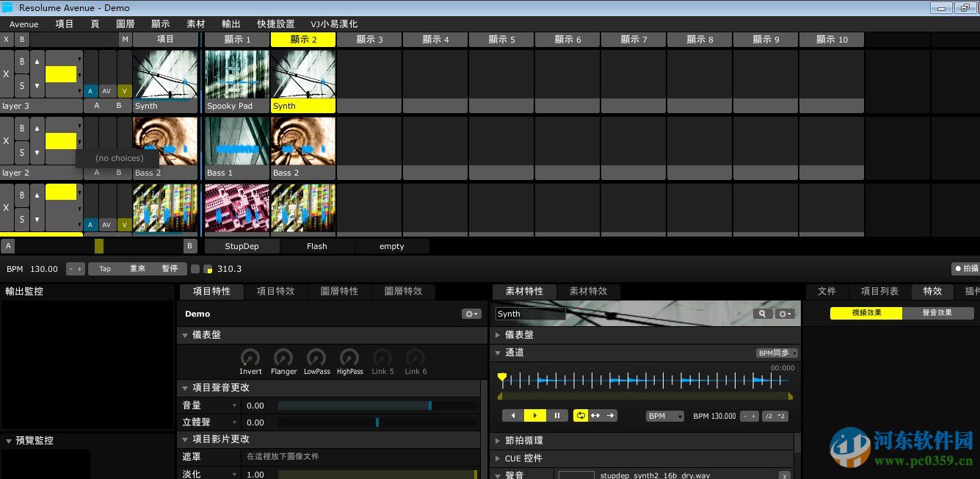The width and height of the screenshot is (980, 479).
Task: Open the BPM mode dropdown in the channel panel
Action: (x=664, y=415)
